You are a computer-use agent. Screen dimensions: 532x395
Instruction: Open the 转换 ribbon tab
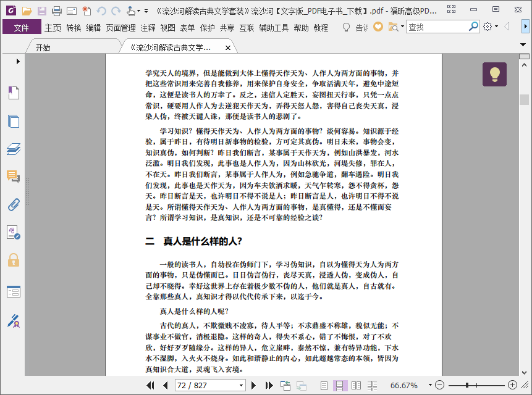(x=74, y=27)
